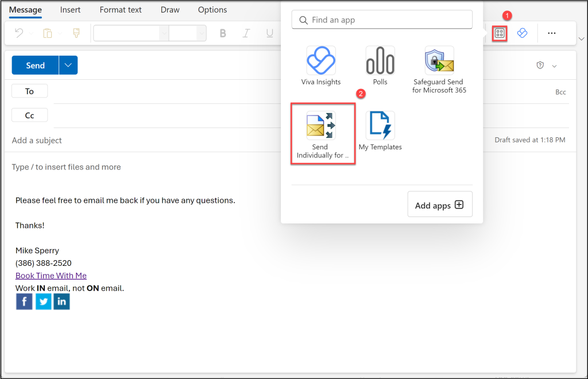Image resolution: width=588 pixels, height=379 pixels.
Task: Click the Find an app search field
Action: click(x=381, y=20)
